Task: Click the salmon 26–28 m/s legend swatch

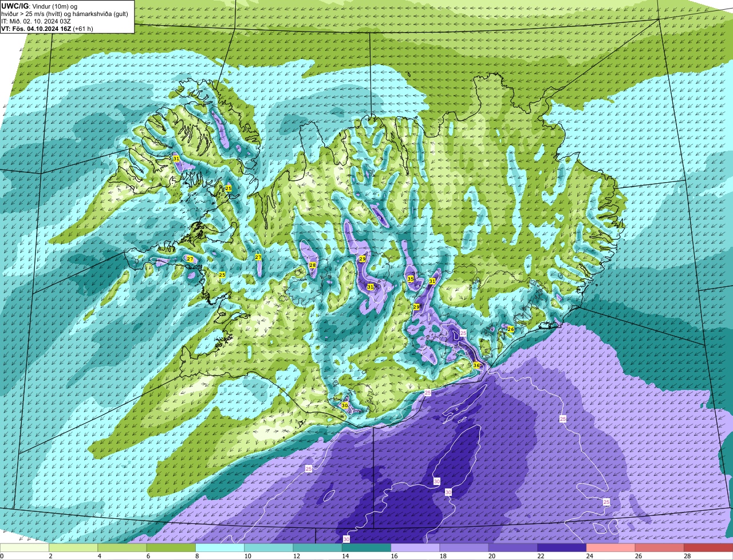Action: click(660, 548)
